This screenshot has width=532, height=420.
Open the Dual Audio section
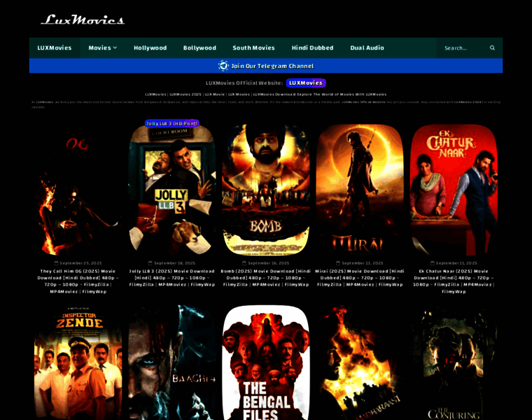(367, 48)
